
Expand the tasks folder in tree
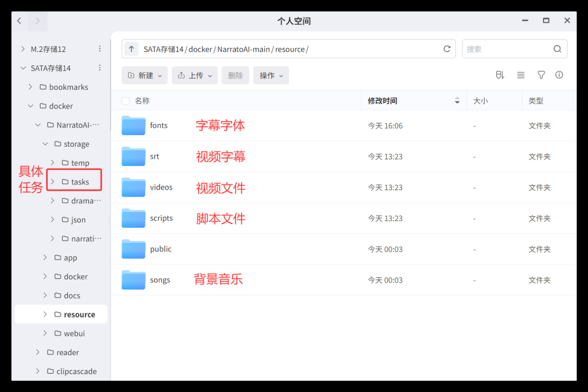(x=52, y=182)
